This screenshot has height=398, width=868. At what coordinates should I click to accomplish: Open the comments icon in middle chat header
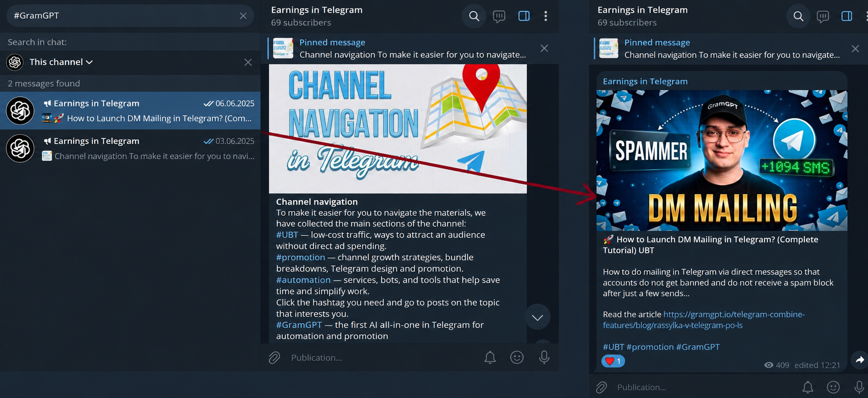click(x=499, y=16)
